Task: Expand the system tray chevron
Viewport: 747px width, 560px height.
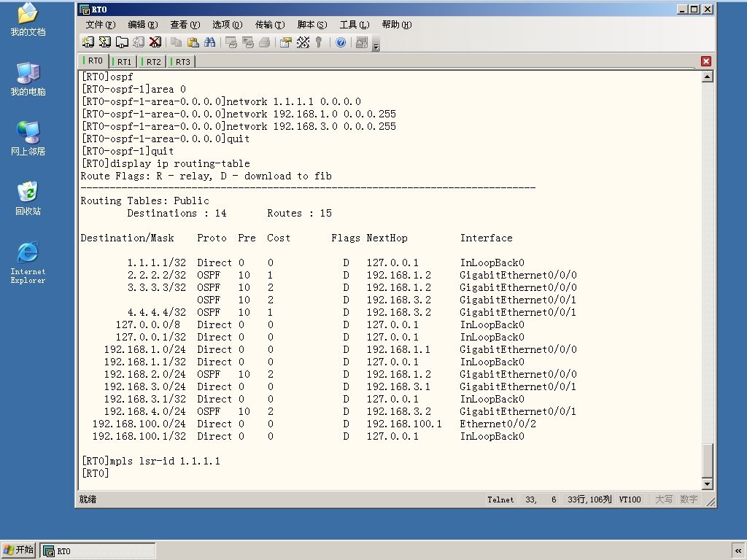Action: pos(738,551)
